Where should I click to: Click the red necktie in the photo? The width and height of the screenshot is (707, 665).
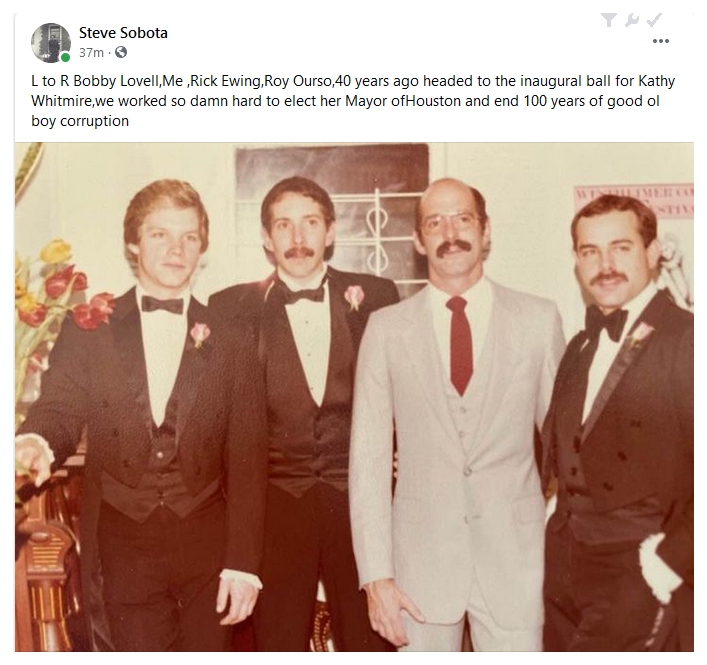[x=460, y=345]
